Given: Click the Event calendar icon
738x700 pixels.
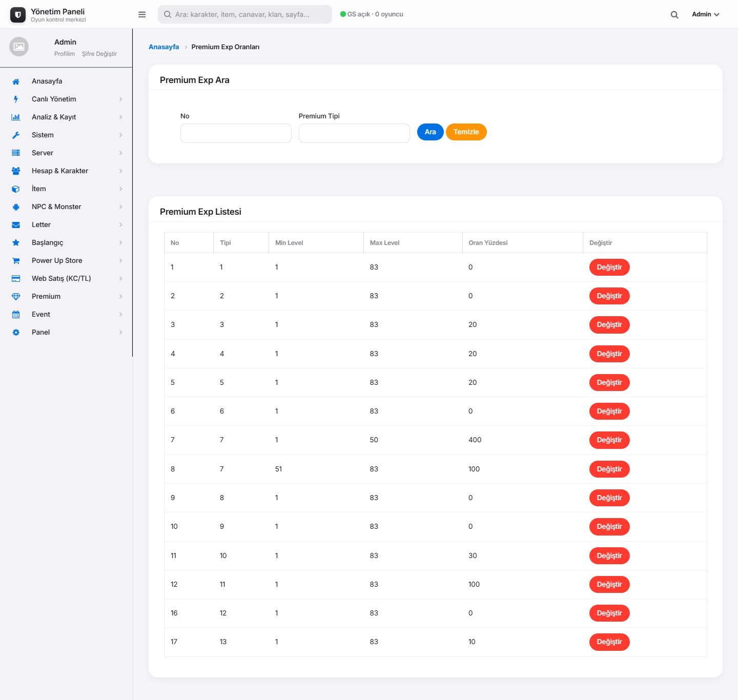Looking at the screenshot, I should pos(16,315).
